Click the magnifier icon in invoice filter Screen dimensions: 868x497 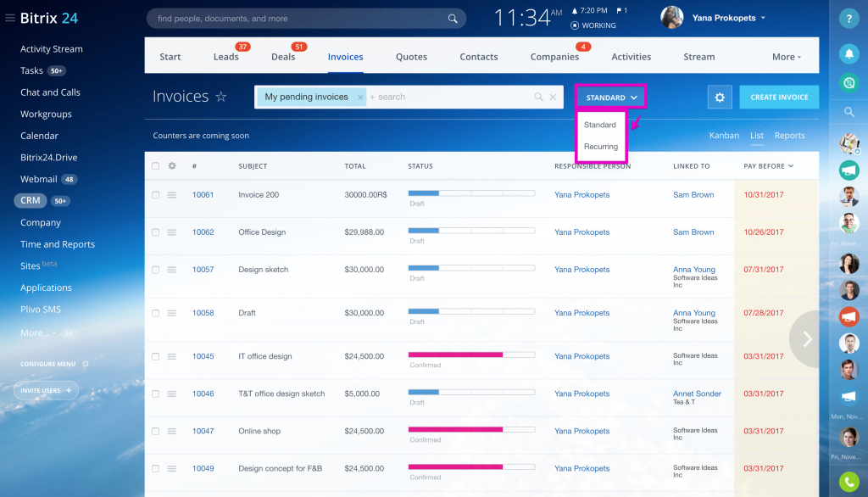point(538,97)
